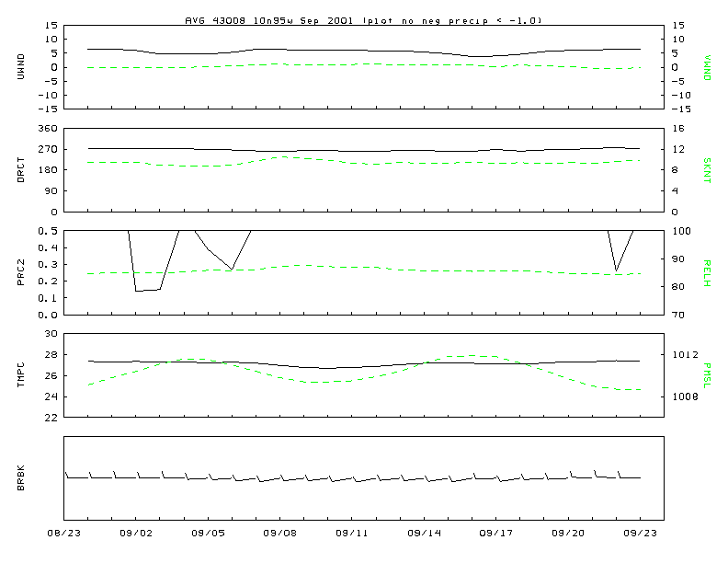Click the 1012 pressure tick value

(x=685, y=355)
